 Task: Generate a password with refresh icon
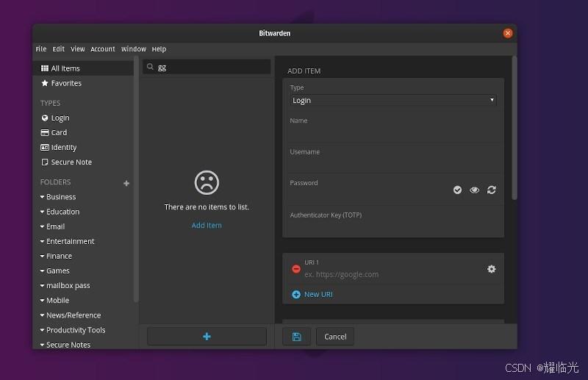[491, 190]
